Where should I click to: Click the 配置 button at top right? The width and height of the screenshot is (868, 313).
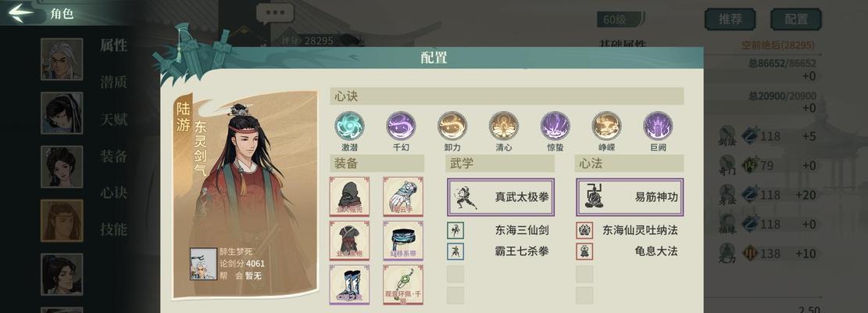pos(796,20)
